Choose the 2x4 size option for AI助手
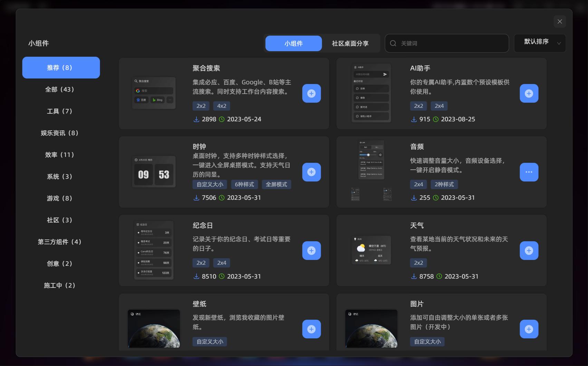This screenshot has width=588, height=366. click(x=439, y=106)
